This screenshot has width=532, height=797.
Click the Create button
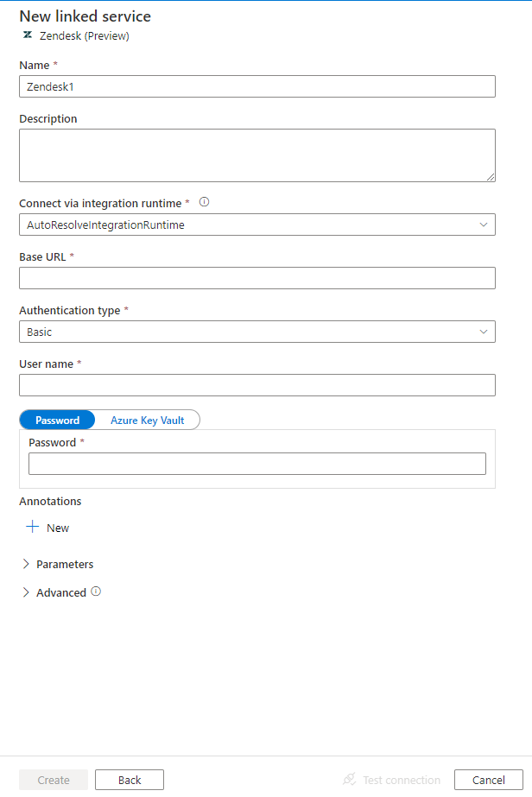53,779
